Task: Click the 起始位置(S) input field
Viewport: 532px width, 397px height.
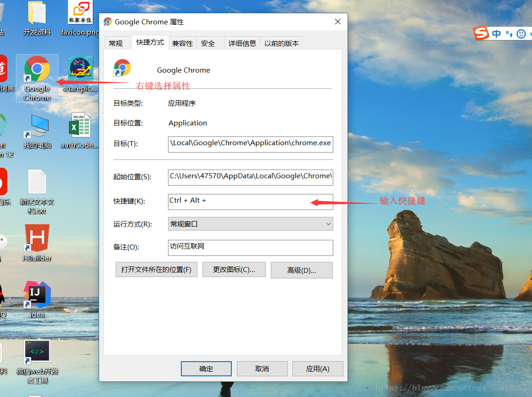Action: (x=250, y=177)
